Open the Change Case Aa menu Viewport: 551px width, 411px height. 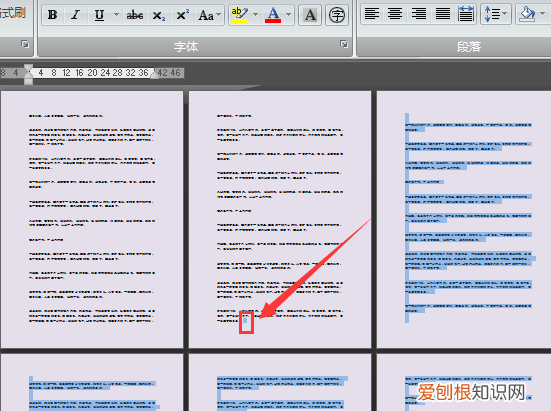(x=209, y=15)
